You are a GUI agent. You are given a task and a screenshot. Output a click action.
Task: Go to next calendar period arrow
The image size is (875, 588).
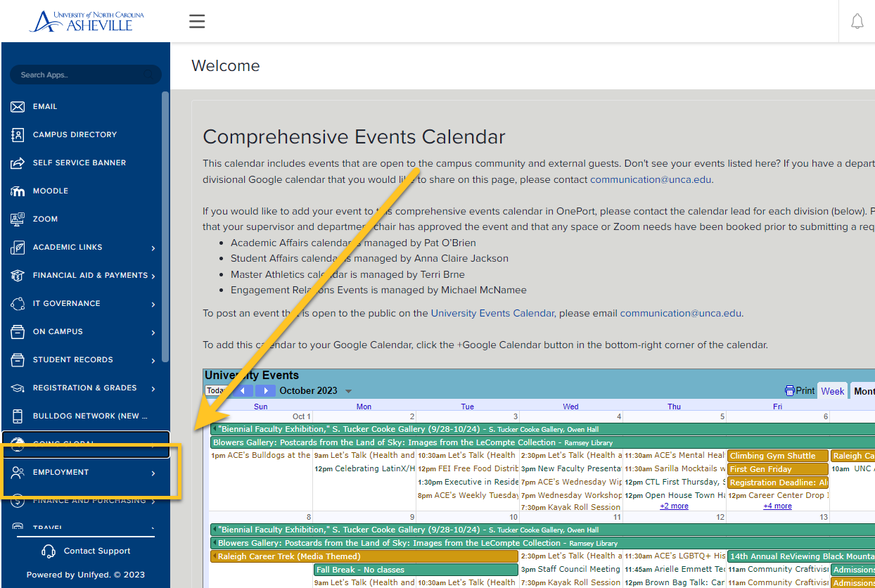tap(265, 391)
